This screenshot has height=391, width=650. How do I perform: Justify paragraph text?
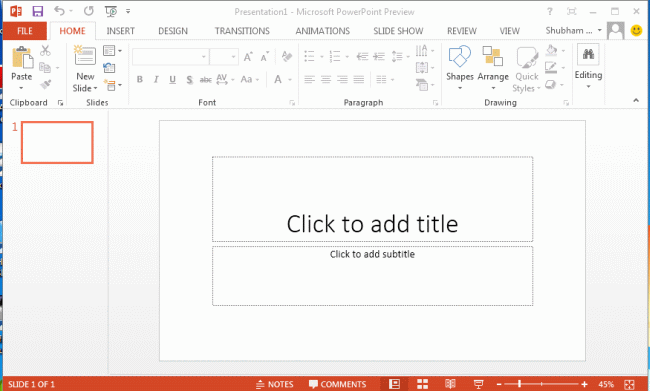click(x=359, y=79)
